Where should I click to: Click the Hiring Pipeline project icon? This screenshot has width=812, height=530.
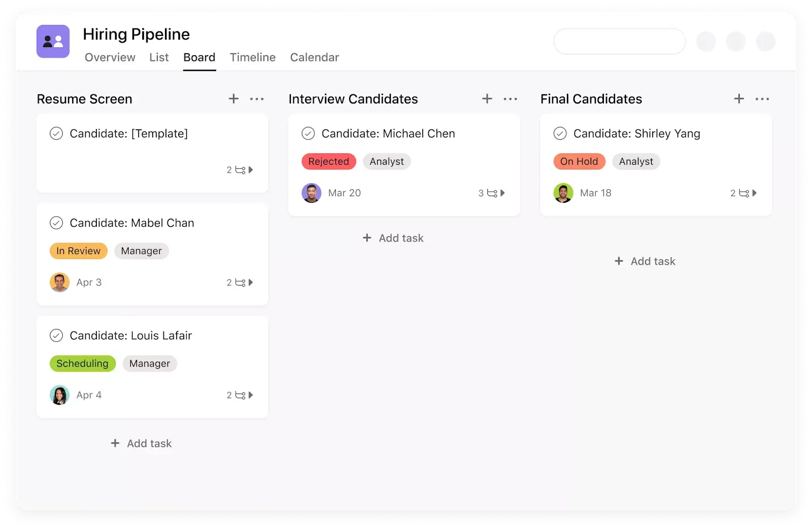click(x=53, y=42)
